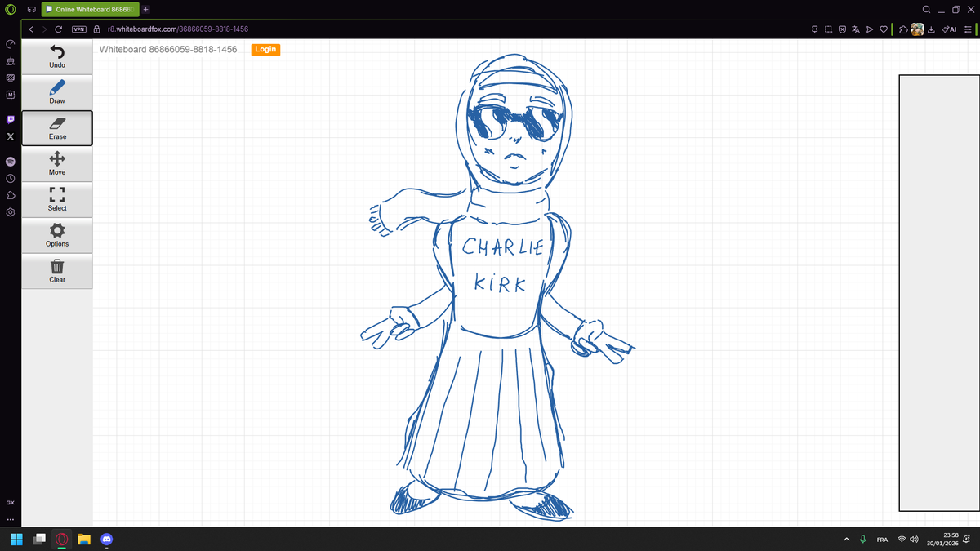The height and width of the screenshot is (551, 980).
Task: Reload the whiteboard page
Action: click(x=58, y=29)
